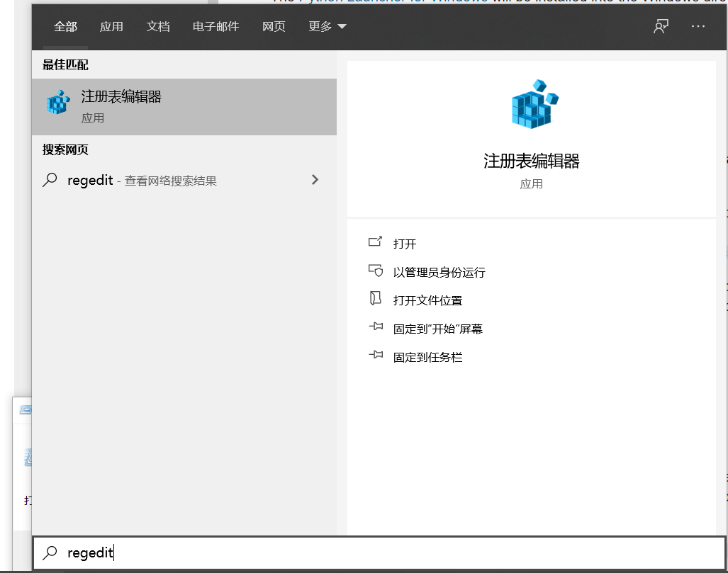
Task: Click pin icon beside 固定到任务栏
Action: [x=376, y=355]
